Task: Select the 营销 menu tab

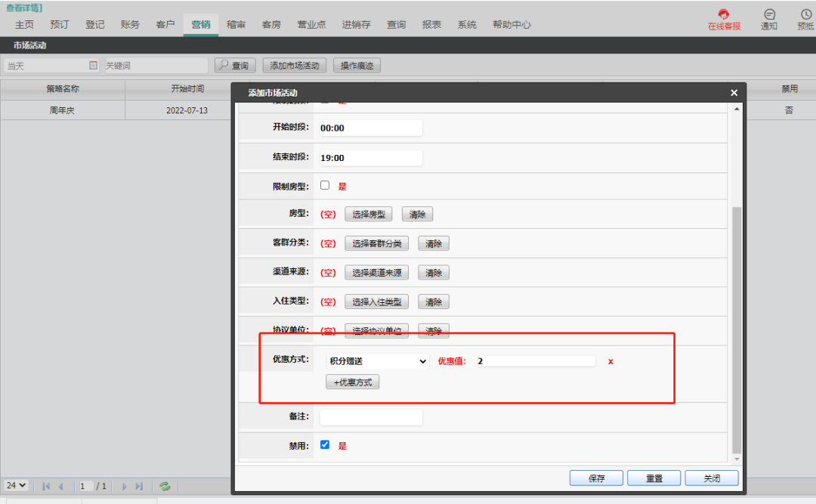Action: point(201,24)
